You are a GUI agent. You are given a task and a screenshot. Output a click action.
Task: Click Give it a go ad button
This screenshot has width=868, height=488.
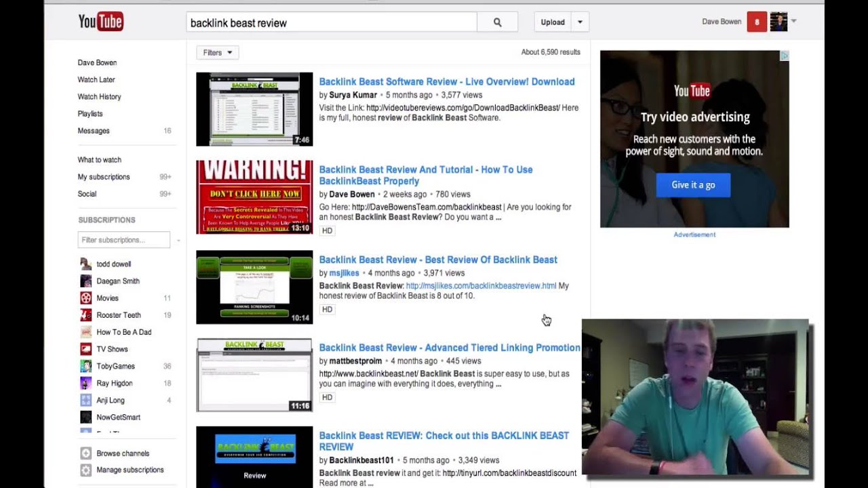pos(693,185)
